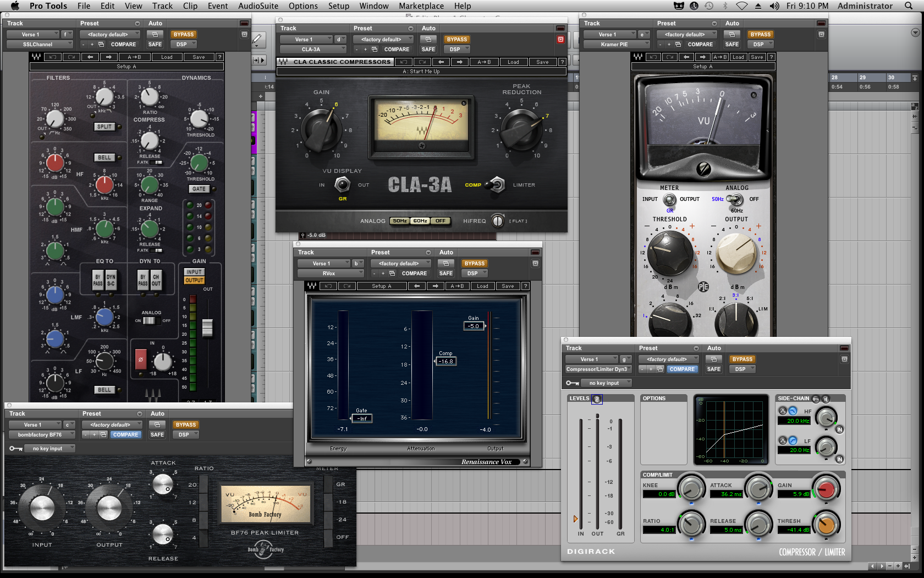The width and height of the screenshot is (924, 578).
Task: Go to previous preset arrow in SSLChannel toolbar
Action: tap(90, 57)
